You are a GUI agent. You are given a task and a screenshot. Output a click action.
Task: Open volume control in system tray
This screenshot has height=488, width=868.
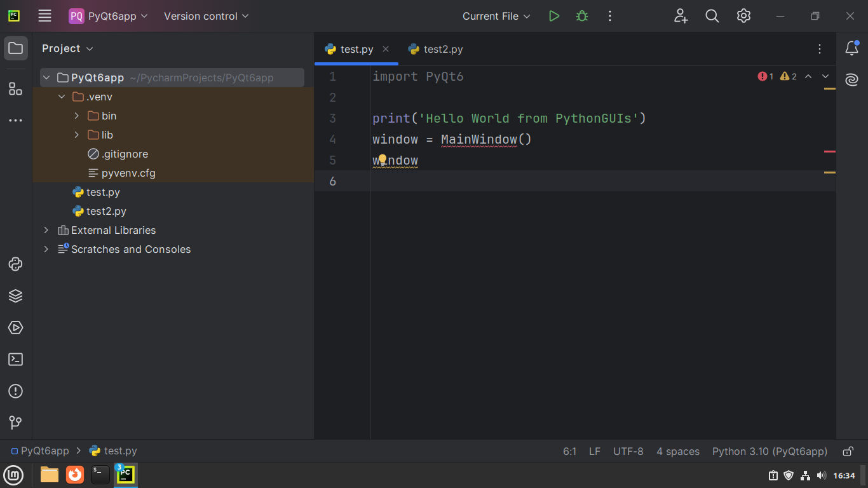[x=822, y=475]
